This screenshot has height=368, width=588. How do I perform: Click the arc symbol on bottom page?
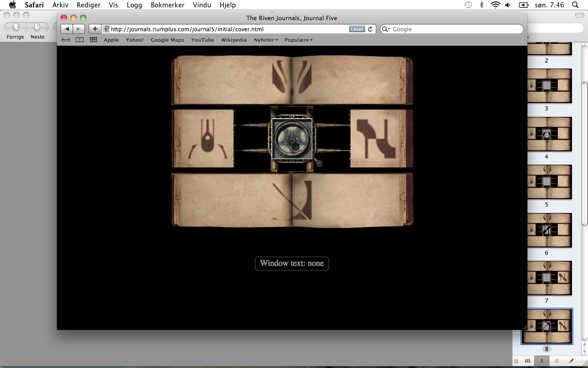(x=293, y=200)
